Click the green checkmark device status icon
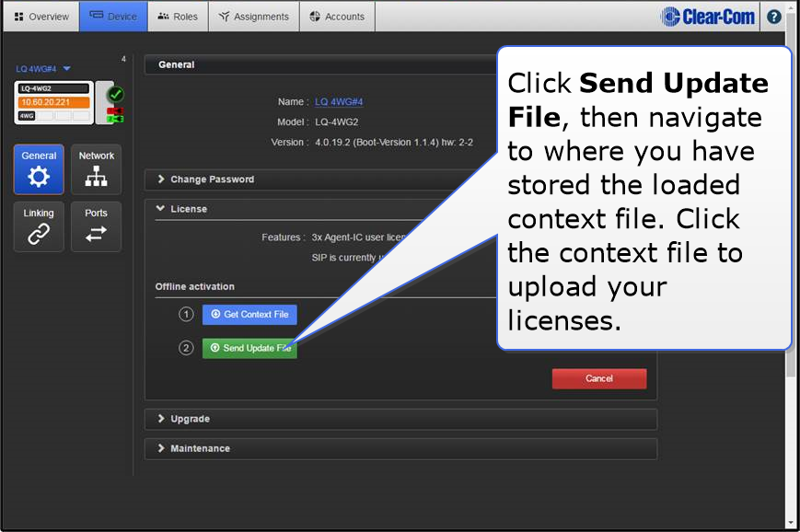 (x=116, y=94)
